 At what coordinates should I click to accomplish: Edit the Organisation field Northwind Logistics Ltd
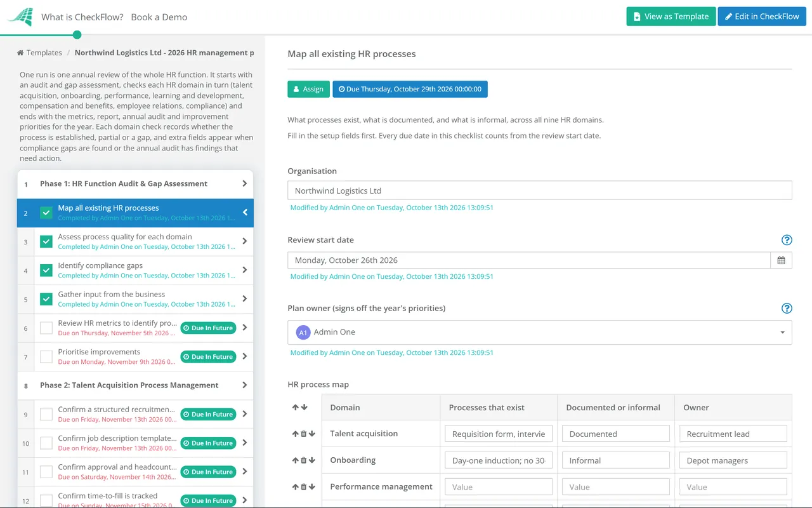point(540,190)
